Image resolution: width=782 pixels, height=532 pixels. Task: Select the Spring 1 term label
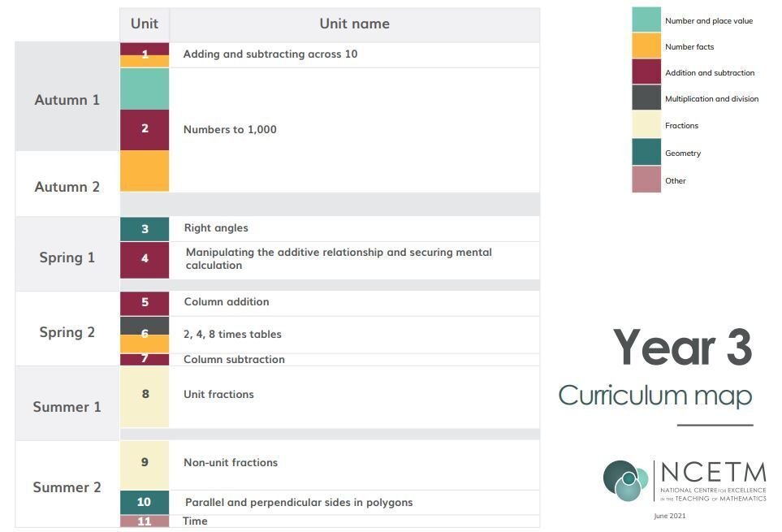click(x=67, y=257)
